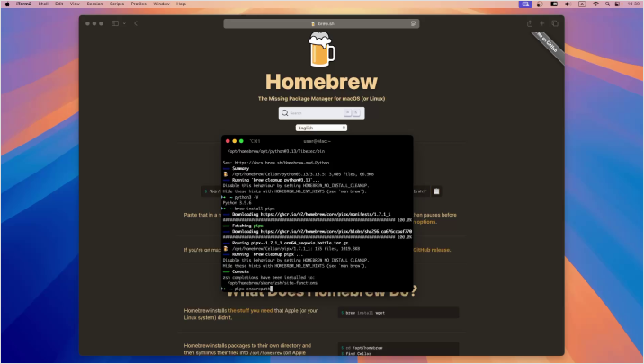Click the brew.sh address bar
The width and height of the screenshot is (644, 364).
coord(321,23)
